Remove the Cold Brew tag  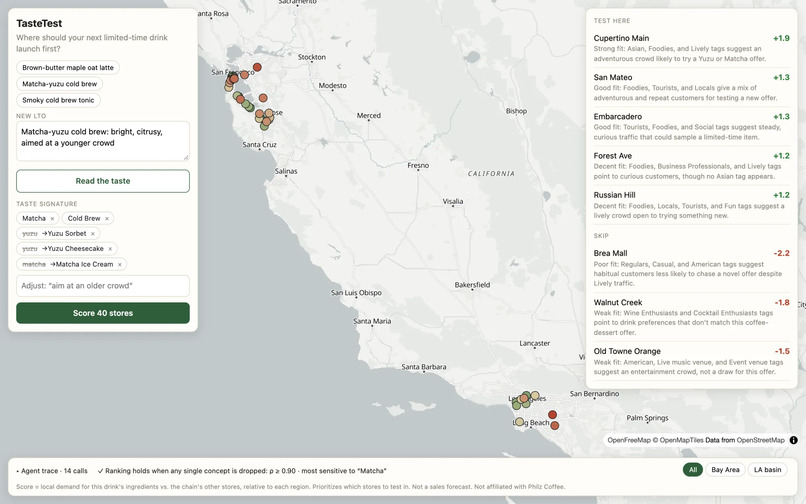(x=107, y=219)
